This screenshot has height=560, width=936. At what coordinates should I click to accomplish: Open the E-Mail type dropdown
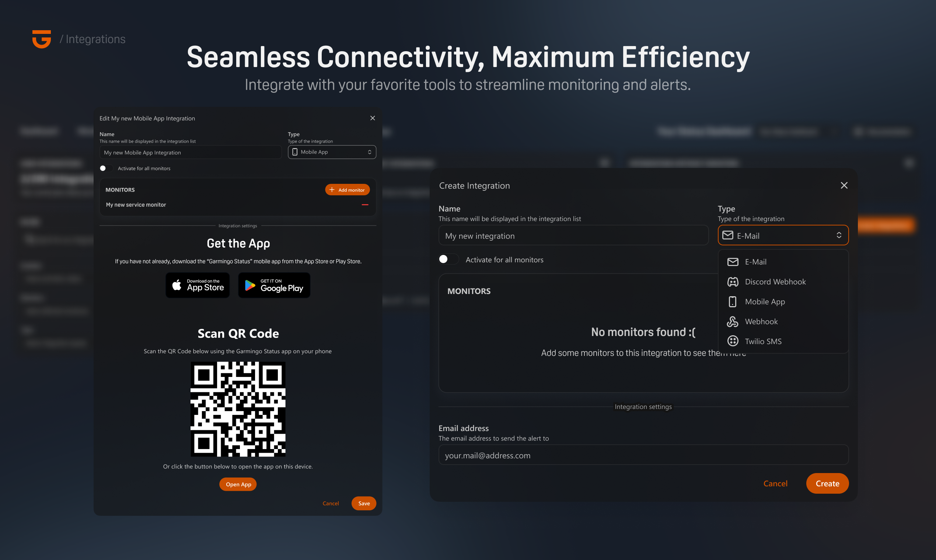coord(783,235)
